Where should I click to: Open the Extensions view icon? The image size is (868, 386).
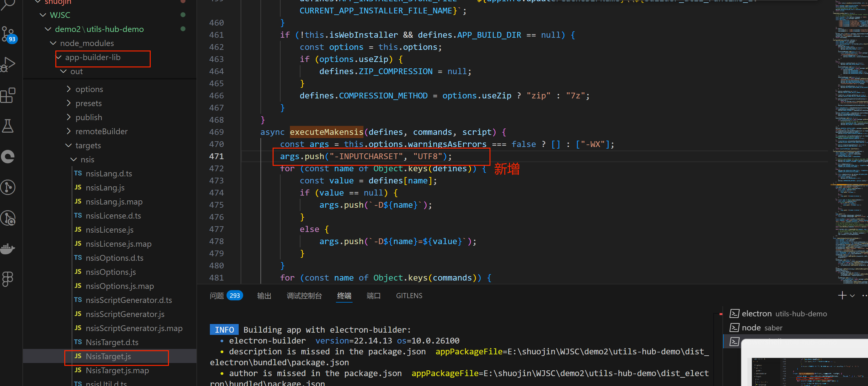8,95
